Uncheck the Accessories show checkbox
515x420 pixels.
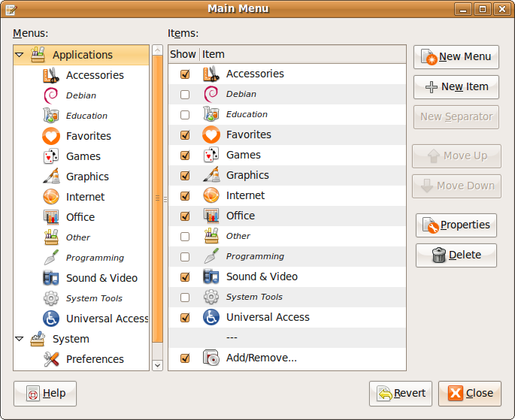click(x=184, y=74)
